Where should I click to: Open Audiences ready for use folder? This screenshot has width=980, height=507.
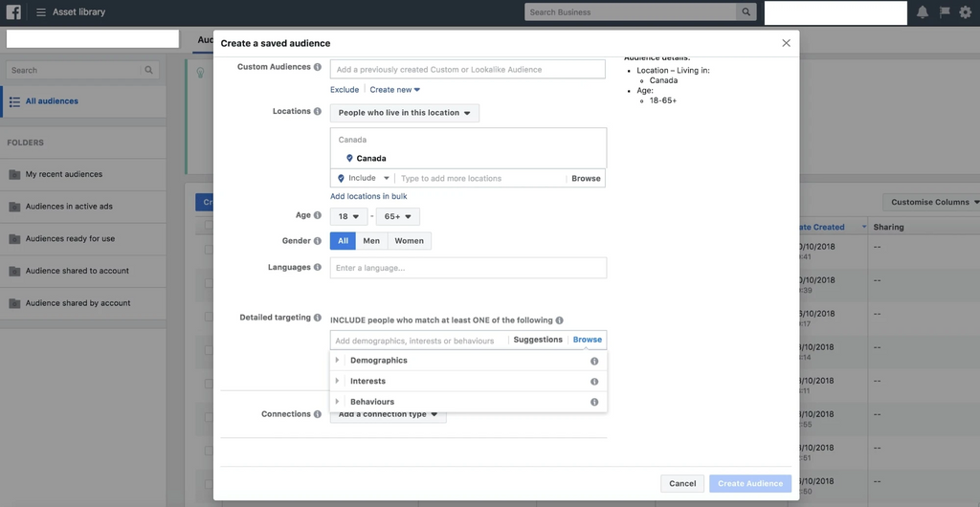click(x=70, y=239)
